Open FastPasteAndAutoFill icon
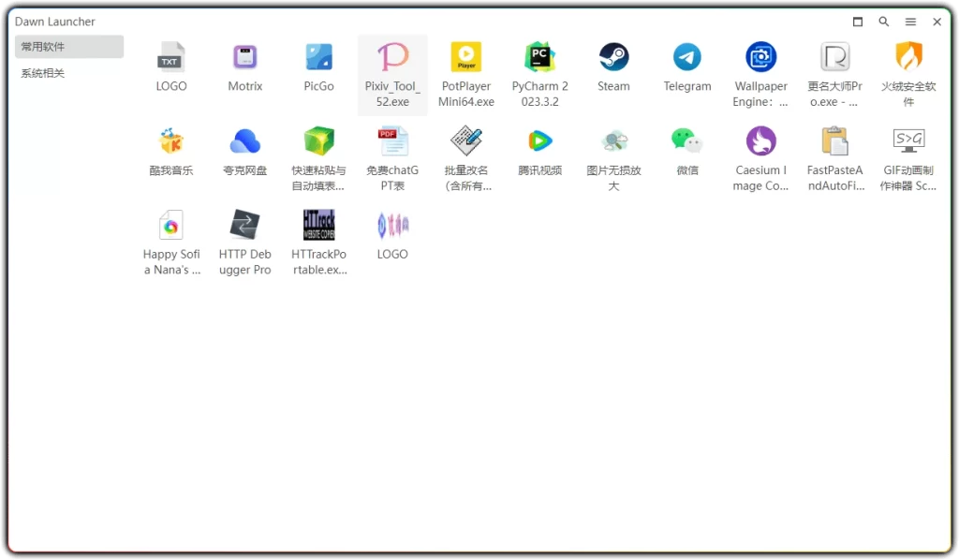This screenshot has height=560, width=959. click(834, 141)
